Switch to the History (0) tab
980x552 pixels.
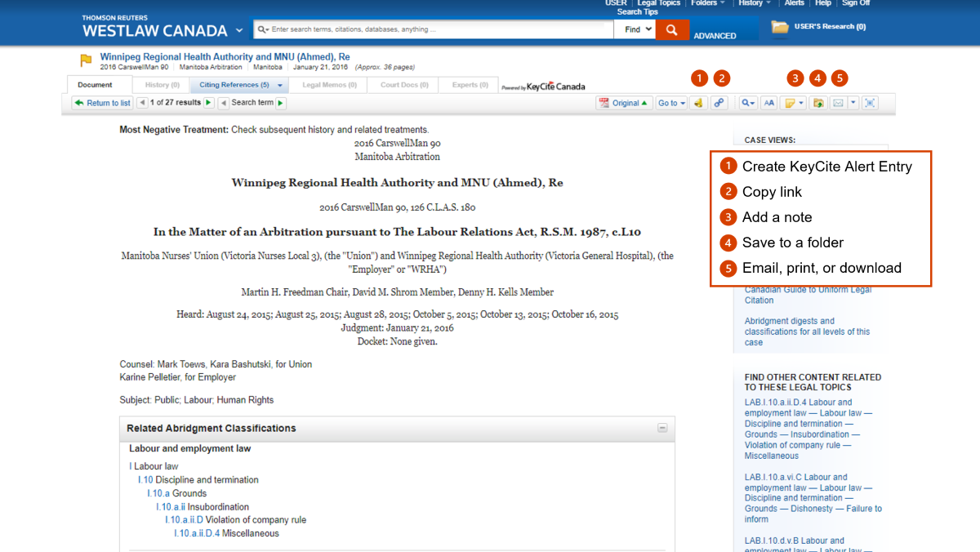[x=162, y=85]
